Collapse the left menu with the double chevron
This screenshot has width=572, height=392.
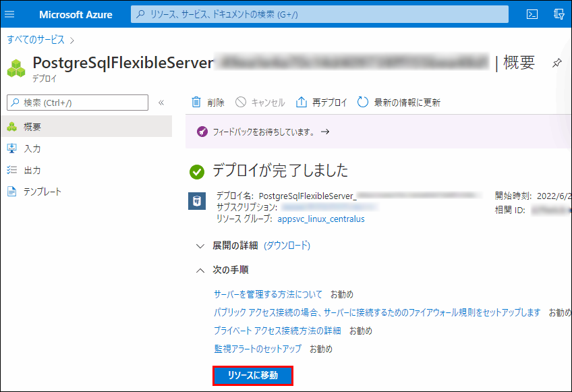(x=161, y=103)
